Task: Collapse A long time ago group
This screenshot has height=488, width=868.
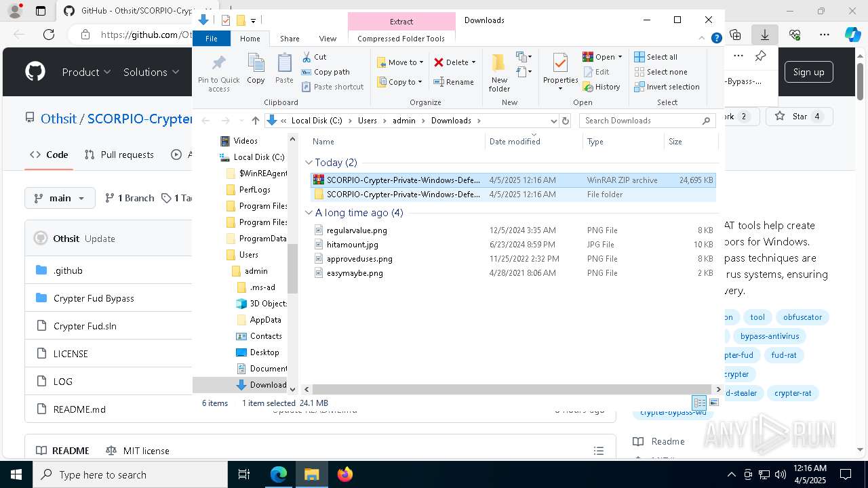Action: click(309, 213)
